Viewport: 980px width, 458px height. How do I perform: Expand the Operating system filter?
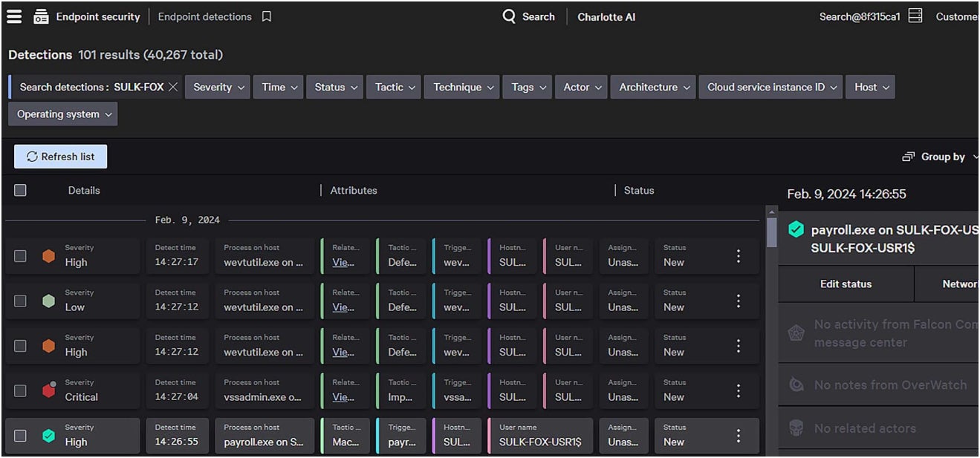(63, 114)
